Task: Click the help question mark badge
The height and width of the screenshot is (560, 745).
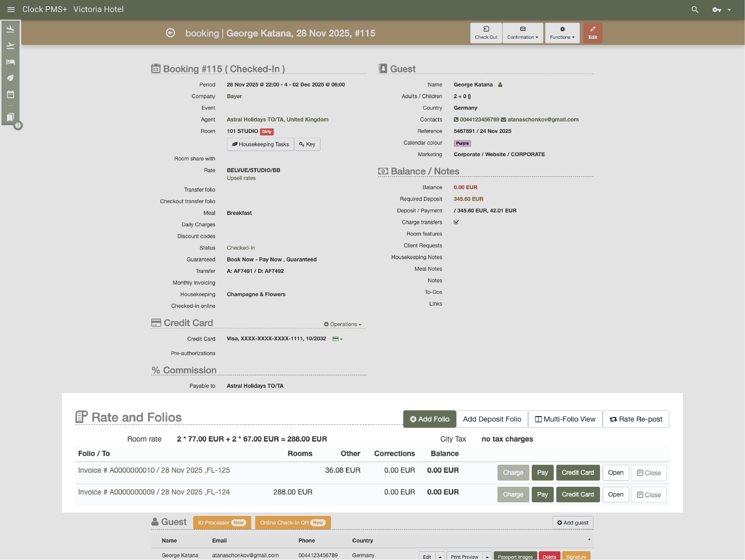Action: [x=18, y=126]
